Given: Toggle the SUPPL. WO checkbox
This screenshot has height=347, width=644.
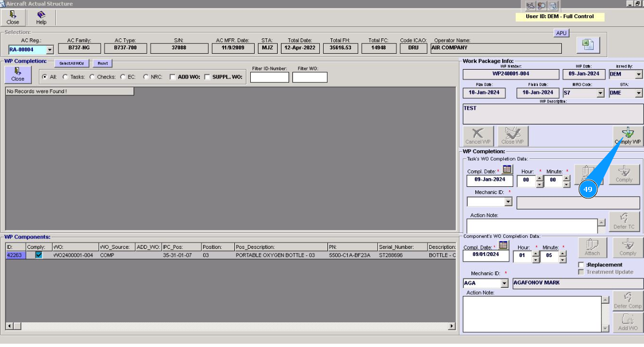Looking at the screenshot, I should [207, 77].
